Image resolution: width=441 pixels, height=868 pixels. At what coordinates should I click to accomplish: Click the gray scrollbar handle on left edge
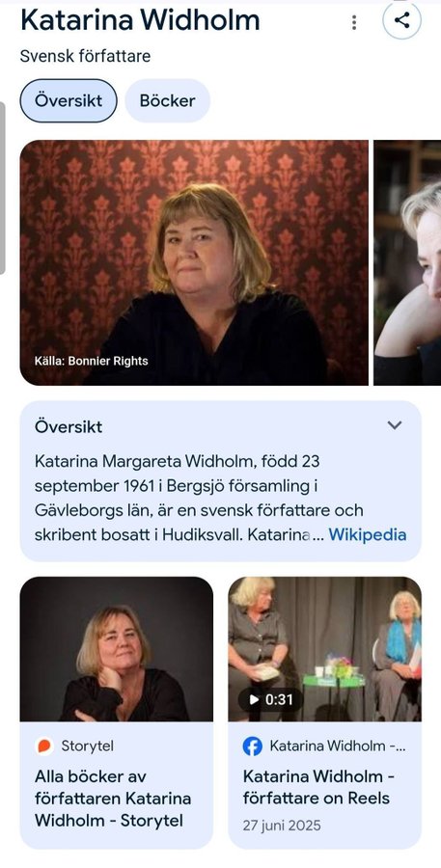click(2, 188)
